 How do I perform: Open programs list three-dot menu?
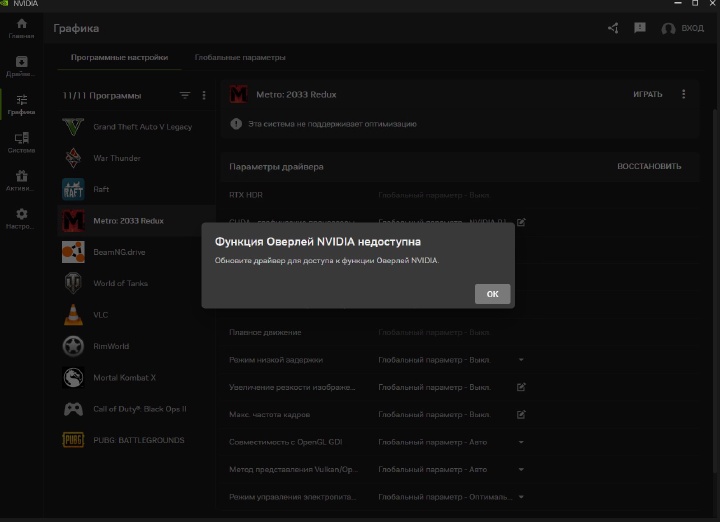coord(204,95)
